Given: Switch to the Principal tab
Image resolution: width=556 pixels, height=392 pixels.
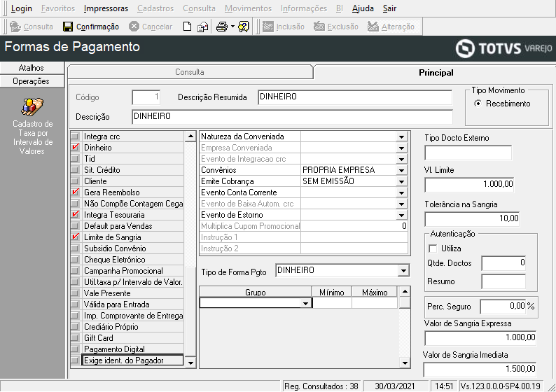Looking at the screenshot, I should (436, 73).
